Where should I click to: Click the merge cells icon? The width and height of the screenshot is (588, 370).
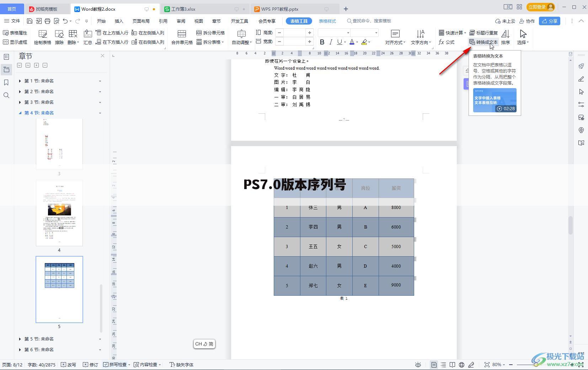coord(182,37)
